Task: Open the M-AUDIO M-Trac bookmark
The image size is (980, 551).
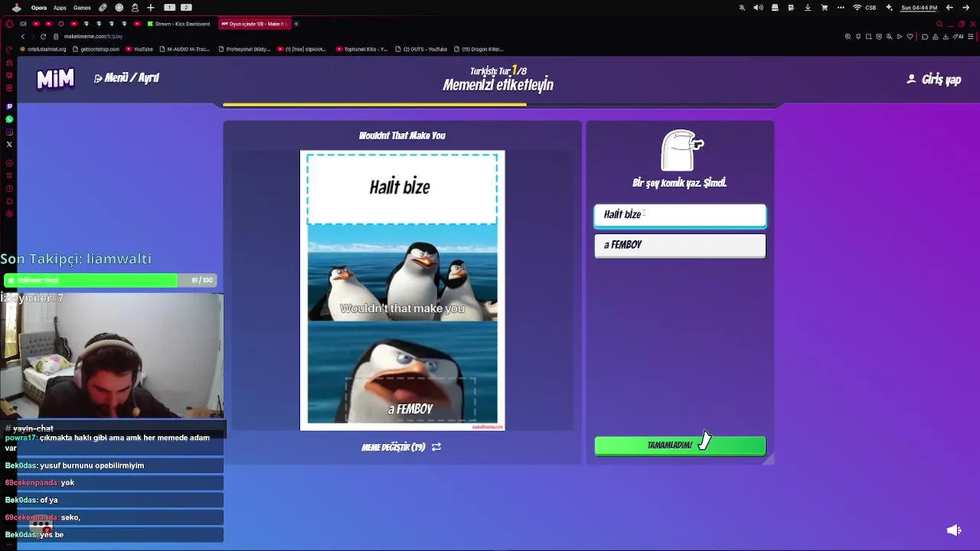Action: pos(185,49)
